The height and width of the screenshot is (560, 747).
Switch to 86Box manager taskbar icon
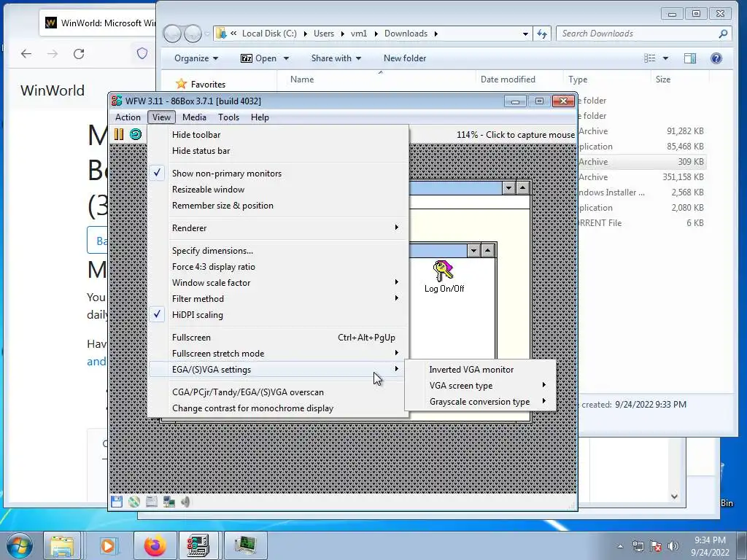198,545
